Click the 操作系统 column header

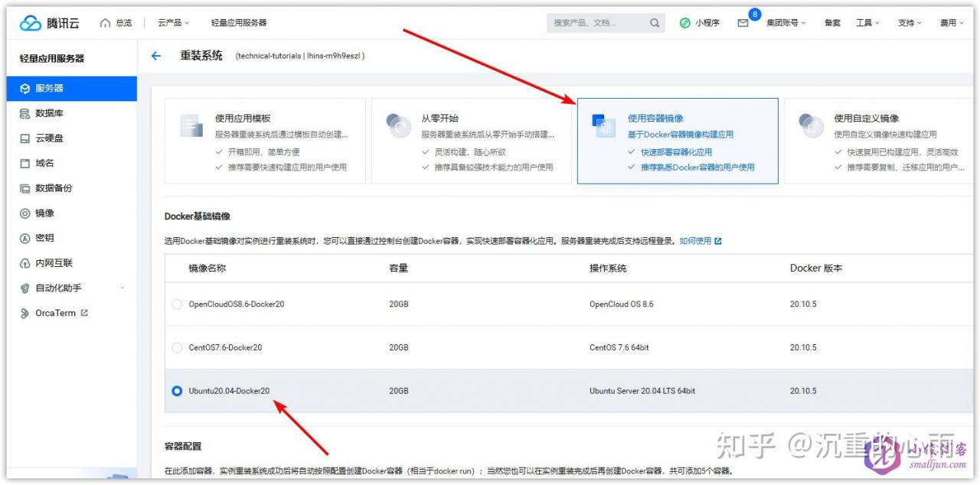[x=608, y=269]
